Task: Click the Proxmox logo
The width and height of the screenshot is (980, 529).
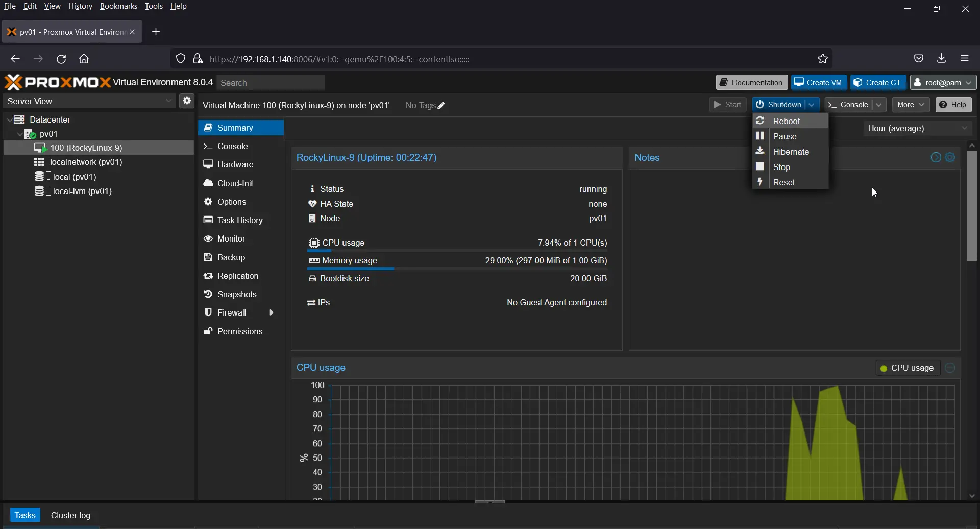Action: tap(57, 82)
